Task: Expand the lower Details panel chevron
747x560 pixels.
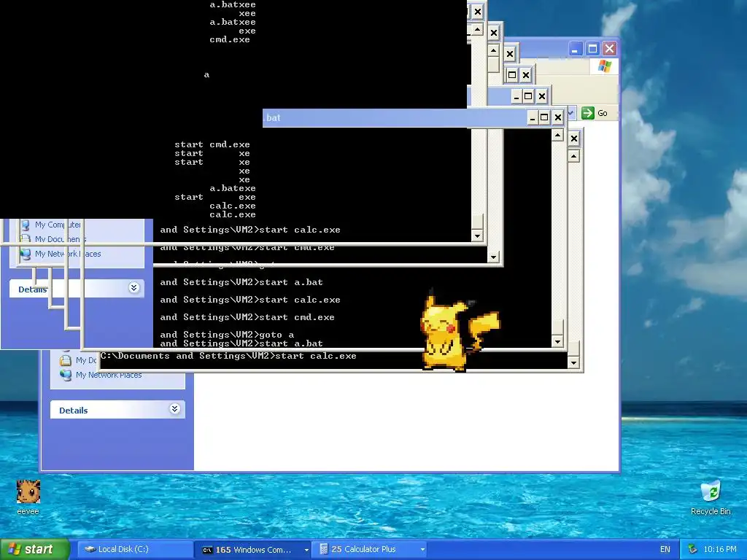Action: (x=175, y=409)
